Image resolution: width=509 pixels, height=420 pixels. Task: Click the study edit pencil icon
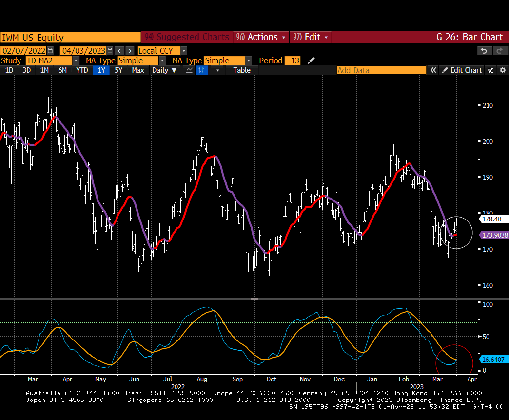click(x=311, y=60)
